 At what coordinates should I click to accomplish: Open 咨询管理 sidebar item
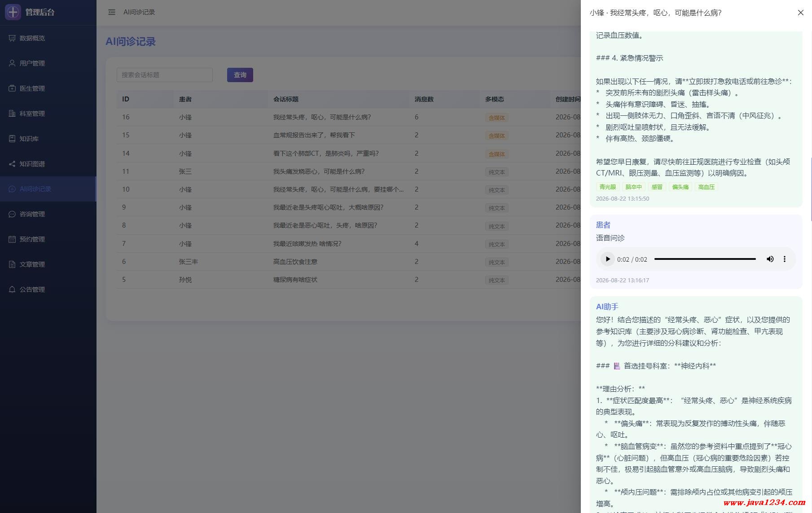point(48,214)
